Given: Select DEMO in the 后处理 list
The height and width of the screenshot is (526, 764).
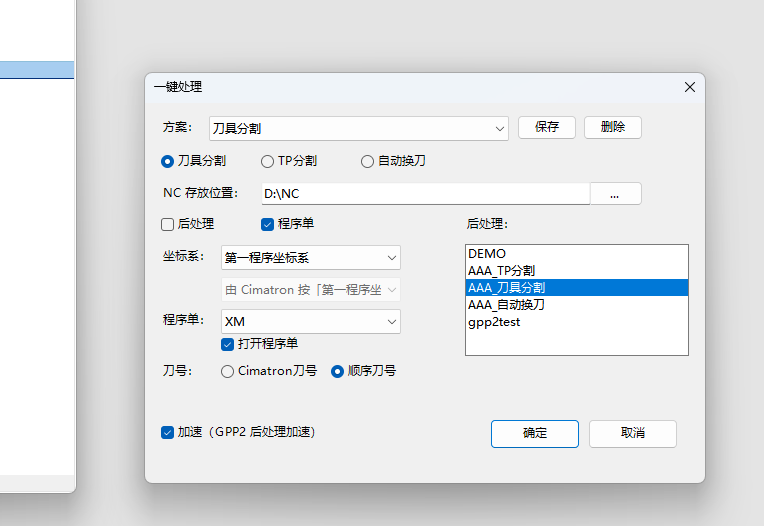Looking at the screenshot, I should pos(577,254).
